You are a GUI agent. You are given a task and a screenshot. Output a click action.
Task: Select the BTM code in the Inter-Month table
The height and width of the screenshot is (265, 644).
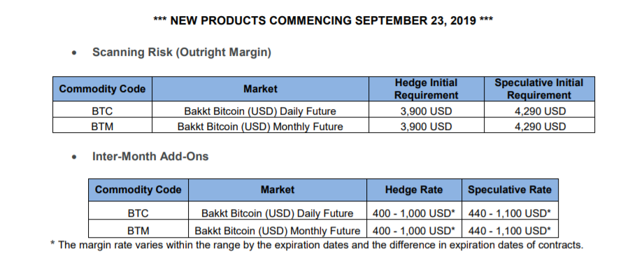138,231
